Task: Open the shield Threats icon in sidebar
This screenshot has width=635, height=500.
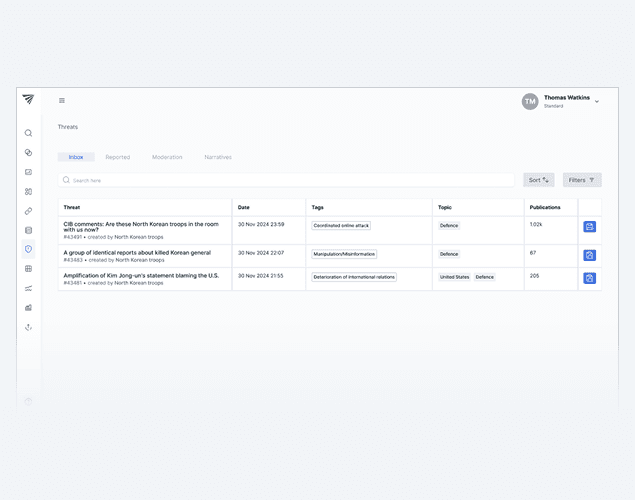Action: (28, 249)
